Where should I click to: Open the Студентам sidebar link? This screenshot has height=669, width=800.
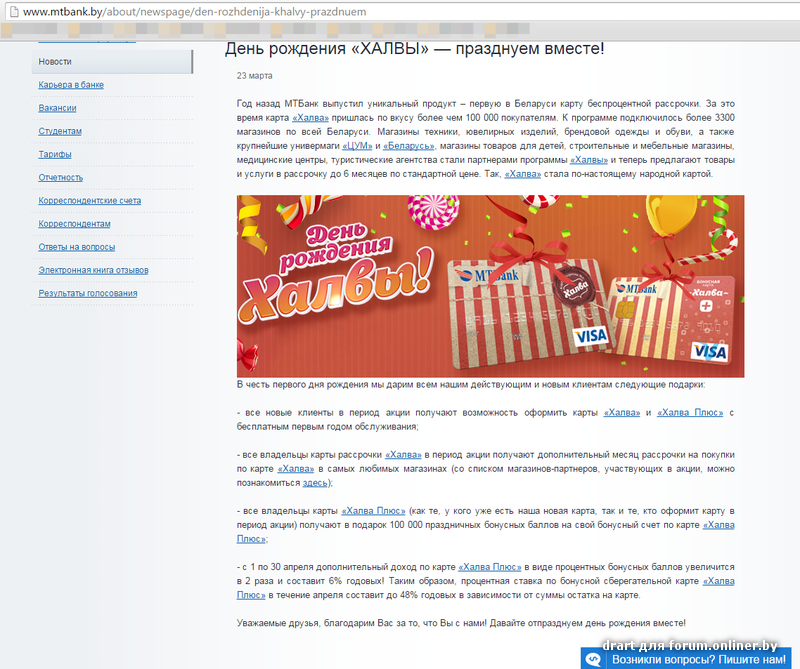(x=60, y=131)
